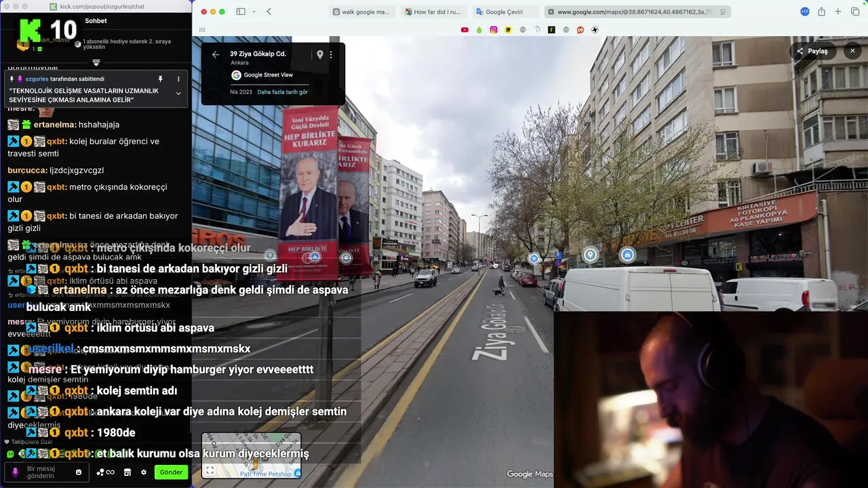868x488 pixels.
Task: Switch to 'walk google ma...' tab
Action: click(361, 12)
